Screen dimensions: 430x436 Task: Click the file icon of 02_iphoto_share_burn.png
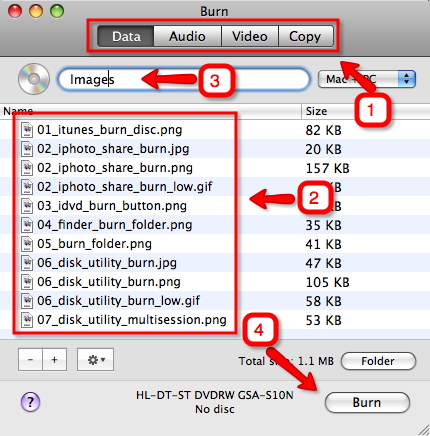coord(27,168)
